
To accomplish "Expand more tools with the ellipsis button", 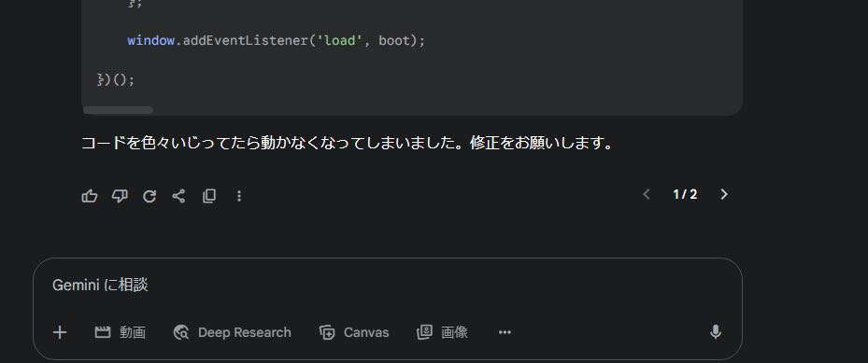I will pyautogui.click(x=505, y=332).
